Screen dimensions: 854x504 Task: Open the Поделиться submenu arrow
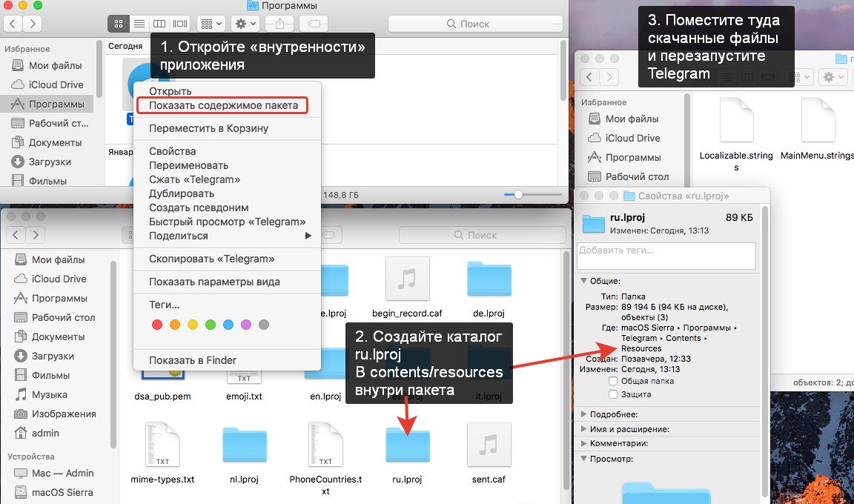coord(308,236)
